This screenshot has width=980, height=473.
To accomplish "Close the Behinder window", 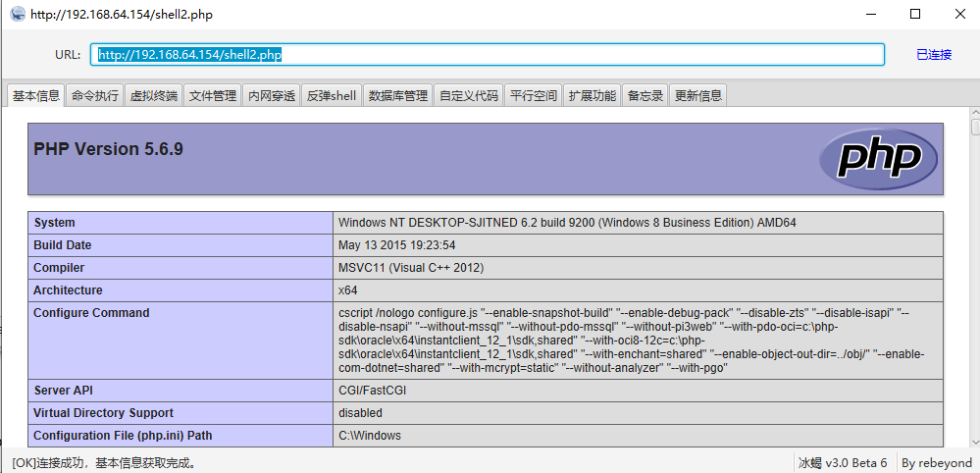I will click(959, 15).
